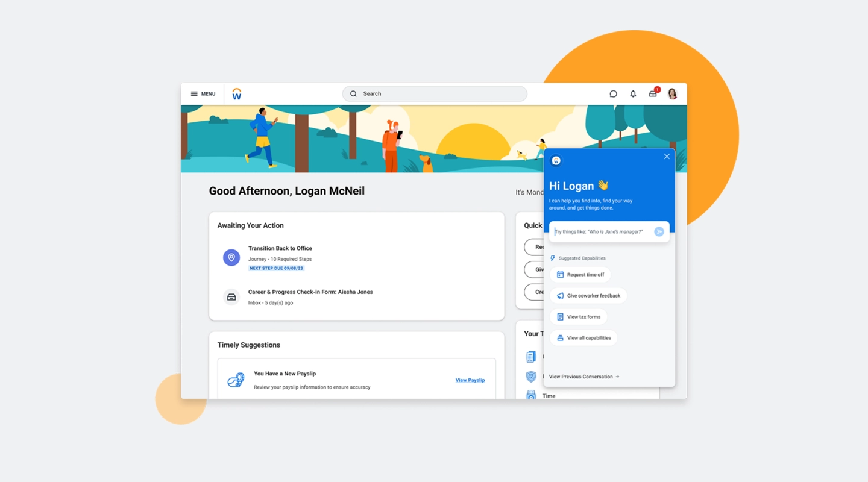Click Timely Suggestions heading
The image size is (868, 482).
248,345
